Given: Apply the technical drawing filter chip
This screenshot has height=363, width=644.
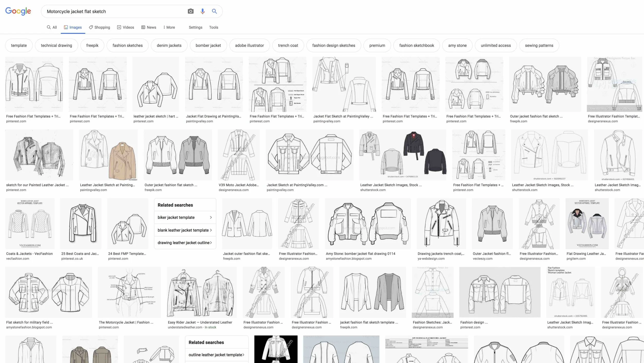Looking at the screenshot, I should (x=56, y=45).
